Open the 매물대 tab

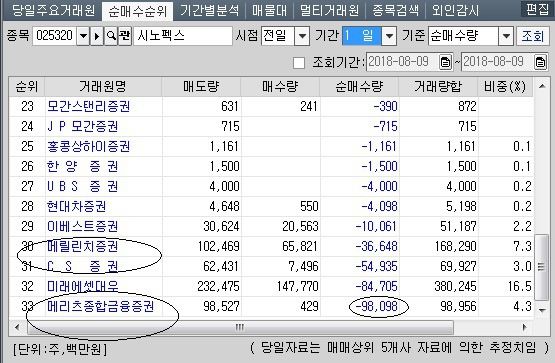tap(270, 10)
